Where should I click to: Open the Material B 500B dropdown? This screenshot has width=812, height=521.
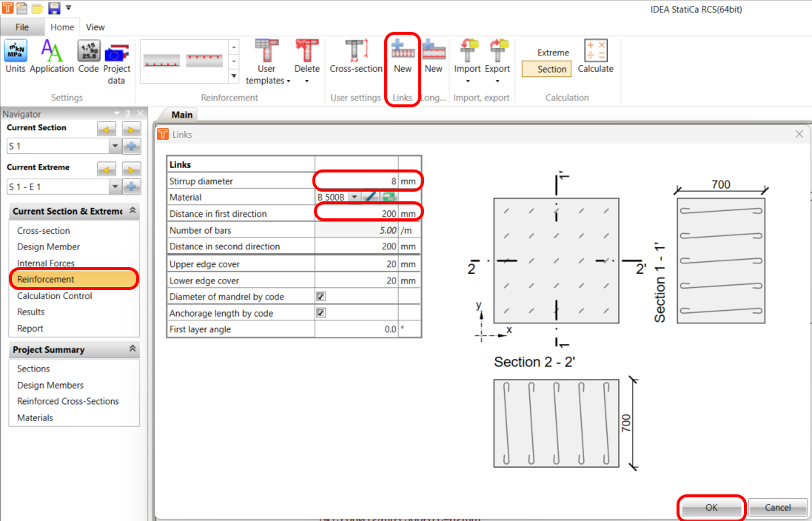point(354,198)
